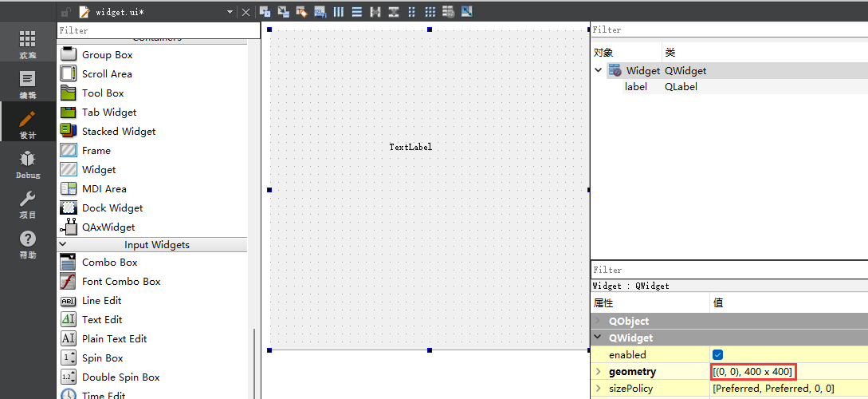Pick the MDI Area widget
Viewport: 868px width, 399px height.
tap(152, 188)
